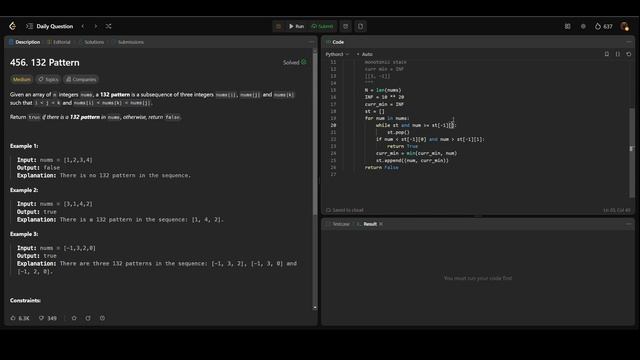This screenshot has width=640, height=360.
Task: Open the timer icon right of Submit
Action: click(x=345, y=26)
